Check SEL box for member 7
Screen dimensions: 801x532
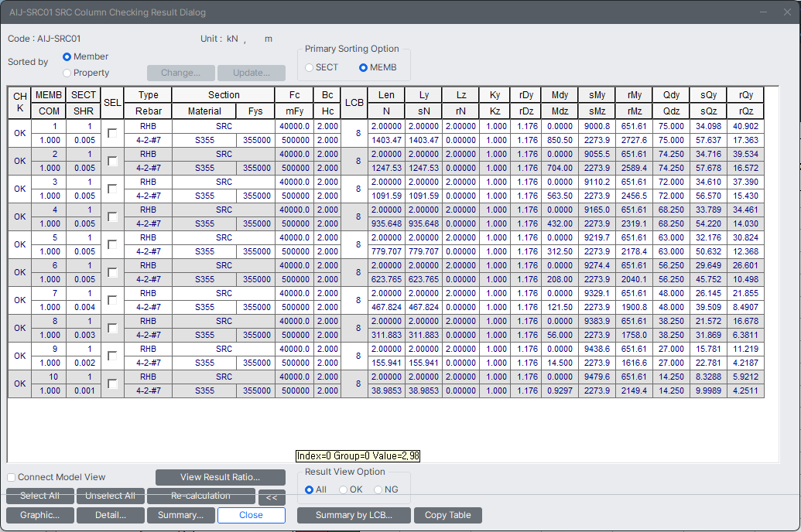[112, 300]
